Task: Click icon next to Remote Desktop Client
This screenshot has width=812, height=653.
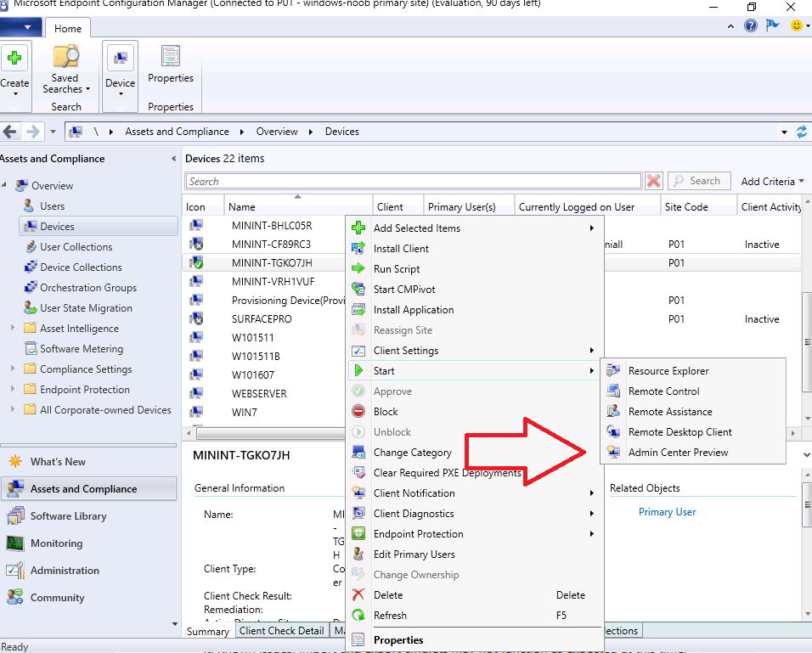Action: pyautogui.click(x=613, y=431)
